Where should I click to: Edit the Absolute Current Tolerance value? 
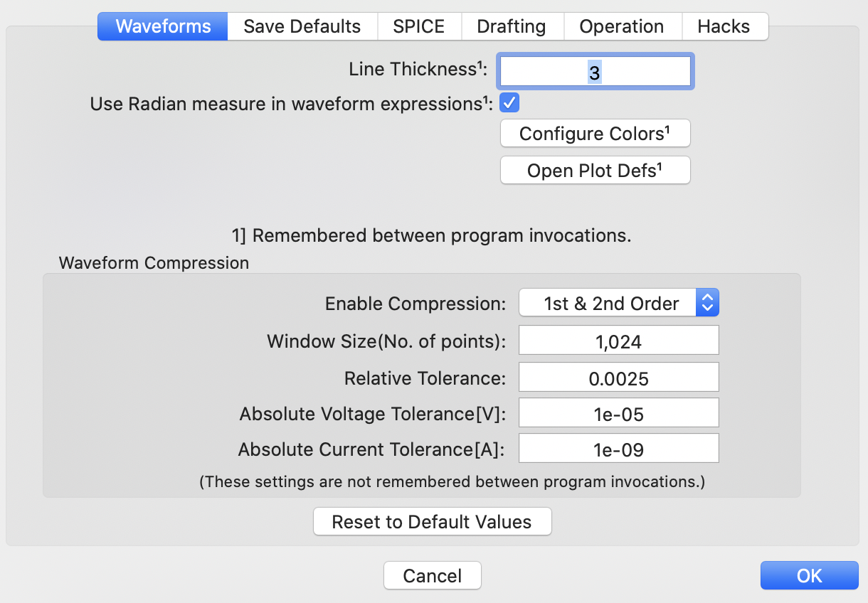618,448
